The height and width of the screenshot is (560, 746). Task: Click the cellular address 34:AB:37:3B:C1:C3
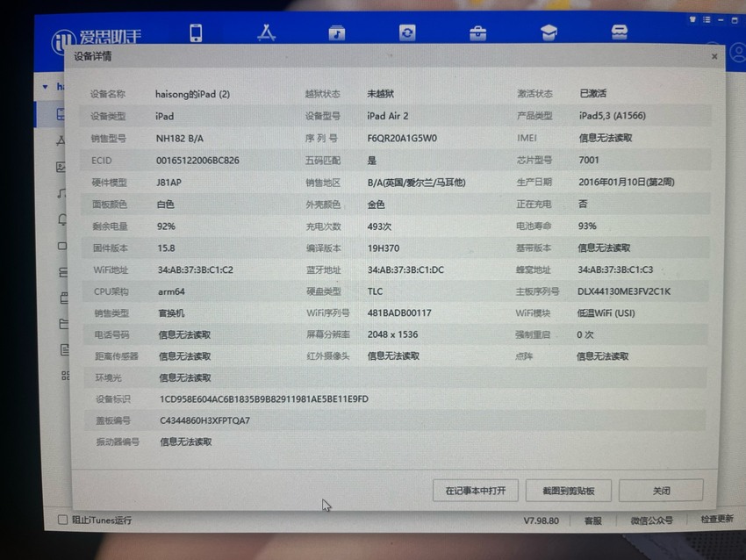(x=615, y=269)
